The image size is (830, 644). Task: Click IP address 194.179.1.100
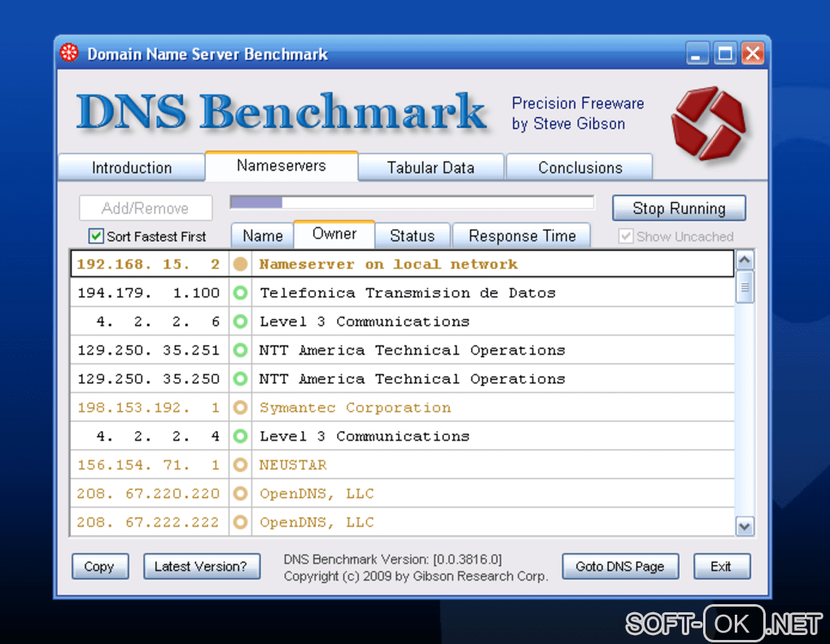[x=148, y=293]
